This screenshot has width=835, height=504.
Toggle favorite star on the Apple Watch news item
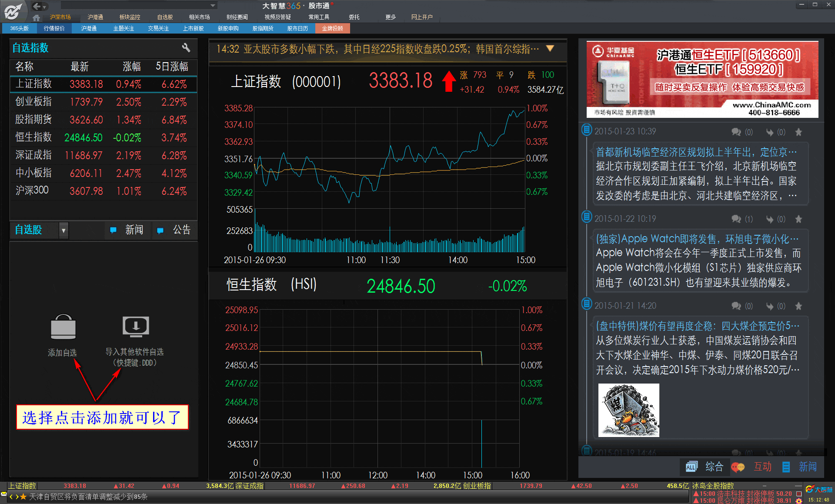tap(798, 219)
